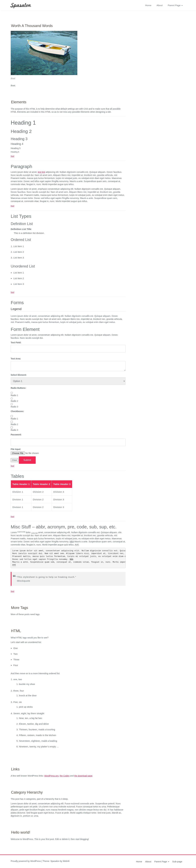This screenshot has width=196, height=868.
Task: Open the Select Element dropdown showing Option 1
Action: pos(68,381)
